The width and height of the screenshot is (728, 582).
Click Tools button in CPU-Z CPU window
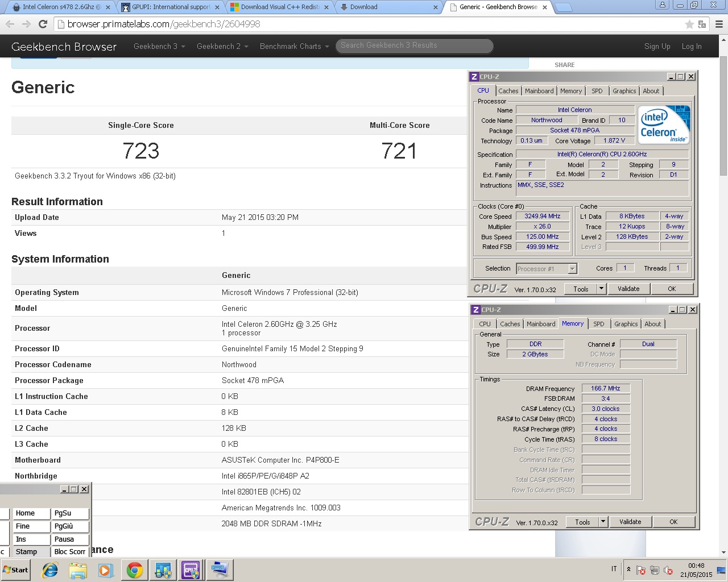coord(581,289)
